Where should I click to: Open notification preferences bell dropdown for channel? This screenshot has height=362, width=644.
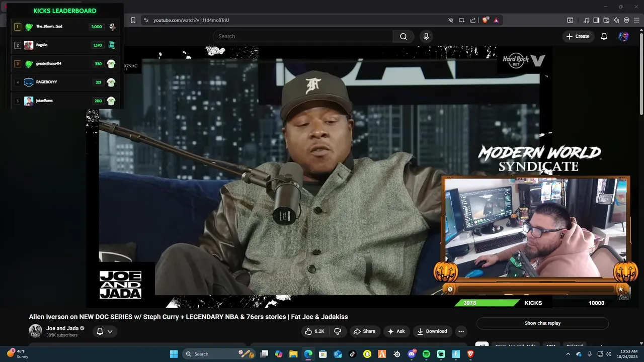point(105,331)
